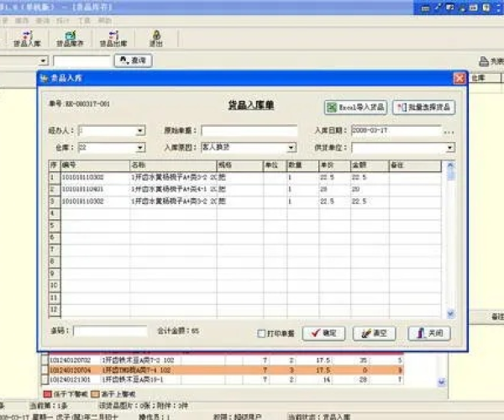The width and height of the screenshot is (504, 420).
Task: Click the 单价 column header
Action: coord(334,165)
